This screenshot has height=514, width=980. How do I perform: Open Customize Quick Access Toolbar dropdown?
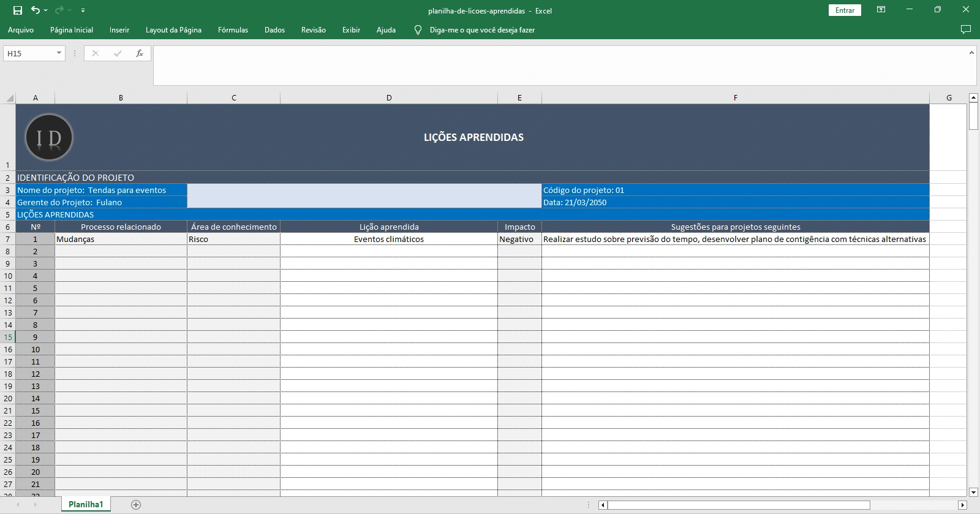(x=83, y=10)
